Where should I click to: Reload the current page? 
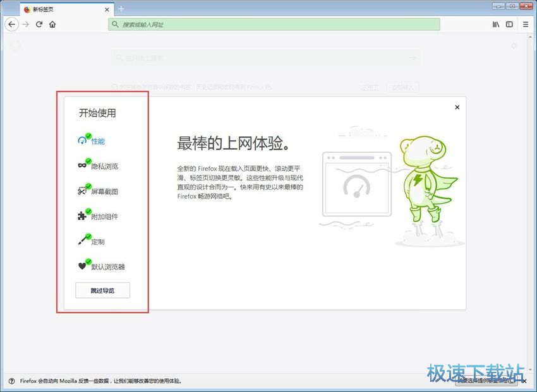pyautogui.click(x=39, y=24)
